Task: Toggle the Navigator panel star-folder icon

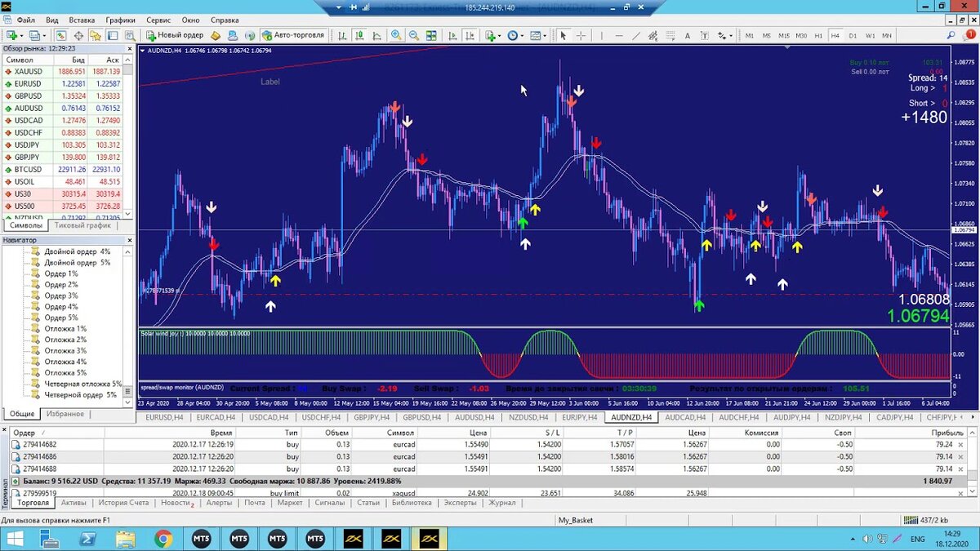Action: 96,35
